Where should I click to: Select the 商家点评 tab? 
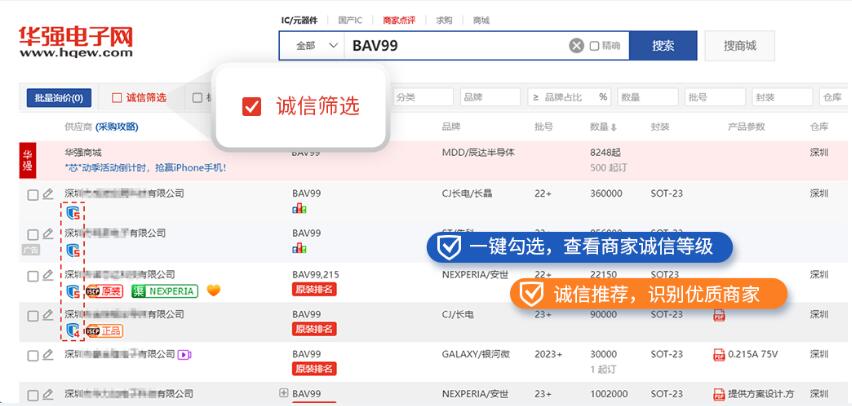click(x=400, y=20)
